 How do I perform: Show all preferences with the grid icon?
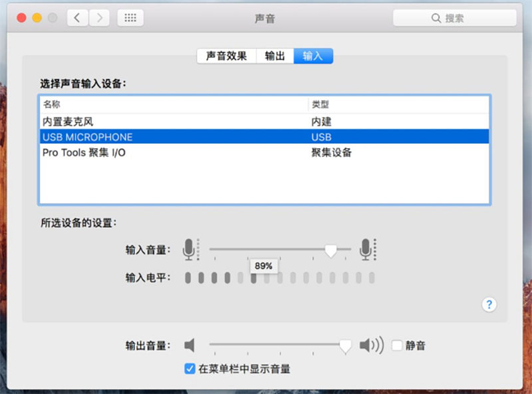pyautogui.click(x=131, y=18)
